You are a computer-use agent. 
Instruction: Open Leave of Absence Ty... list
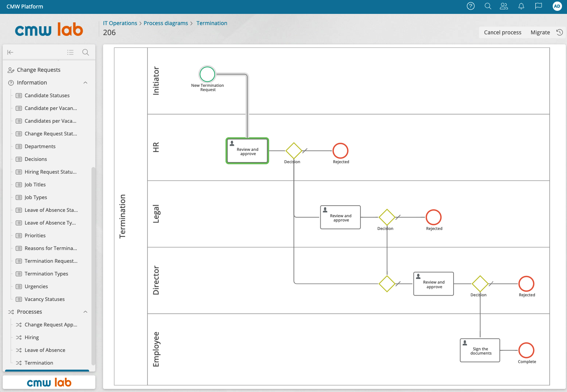coord(50,223)
